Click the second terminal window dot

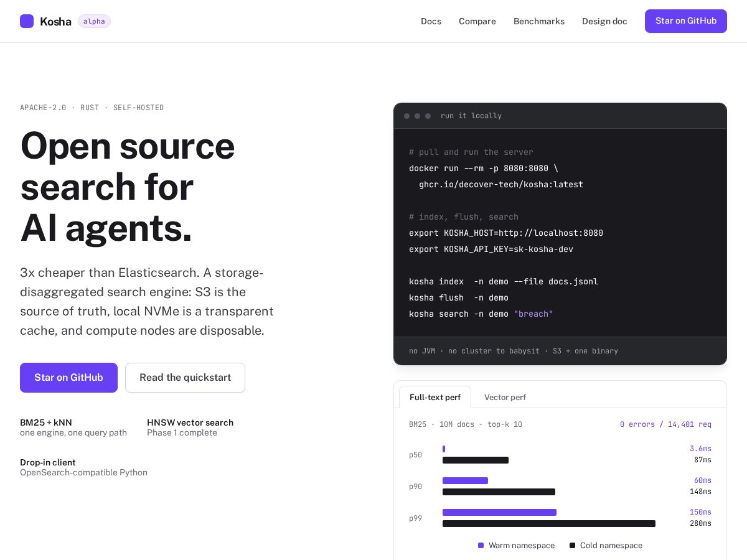[x=417, y=116]
